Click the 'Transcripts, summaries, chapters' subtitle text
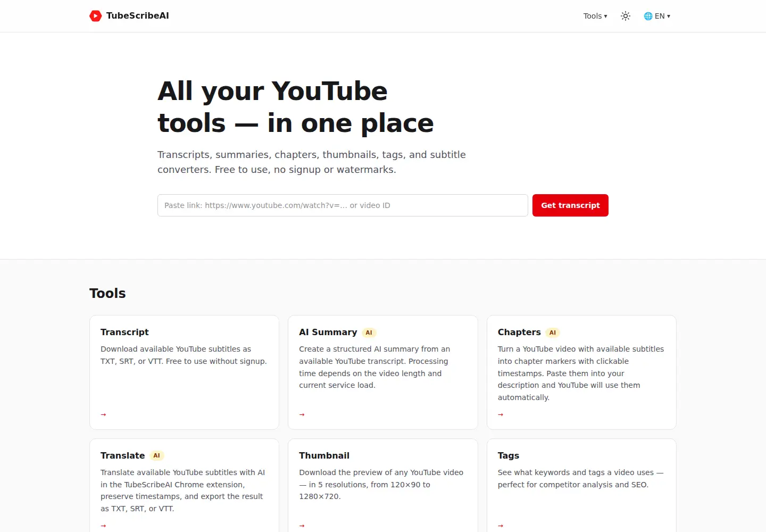The height and width of the screenshot is (532, 766). click(312, 162)
